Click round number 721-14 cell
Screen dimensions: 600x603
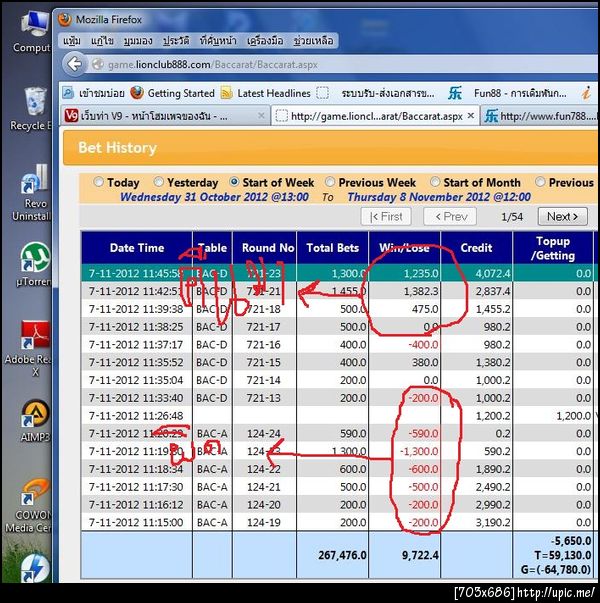click(x=263, y=380)
